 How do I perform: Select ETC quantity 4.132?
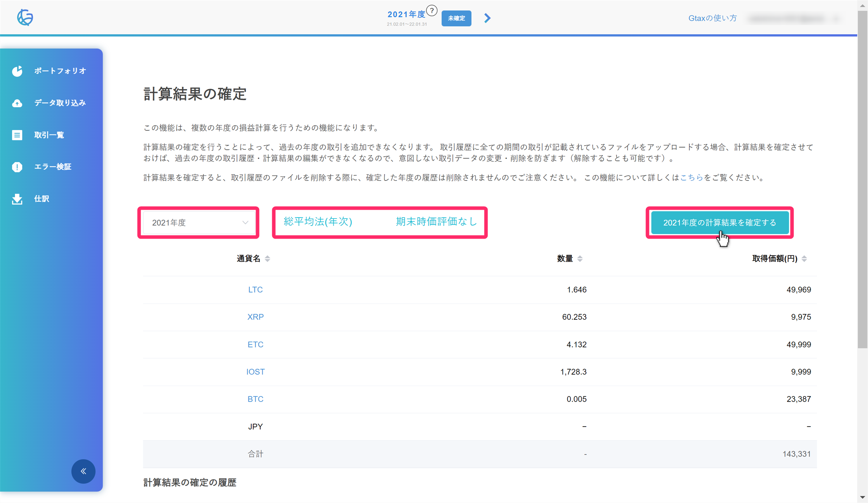pyautogui.click(x=576, y=344)
